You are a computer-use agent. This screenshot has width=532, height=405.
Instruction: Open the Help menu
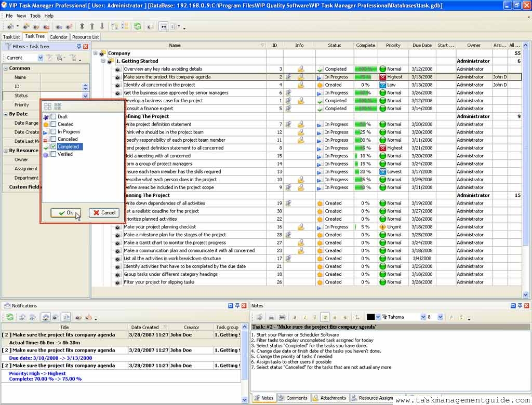(x=49, y=16)
